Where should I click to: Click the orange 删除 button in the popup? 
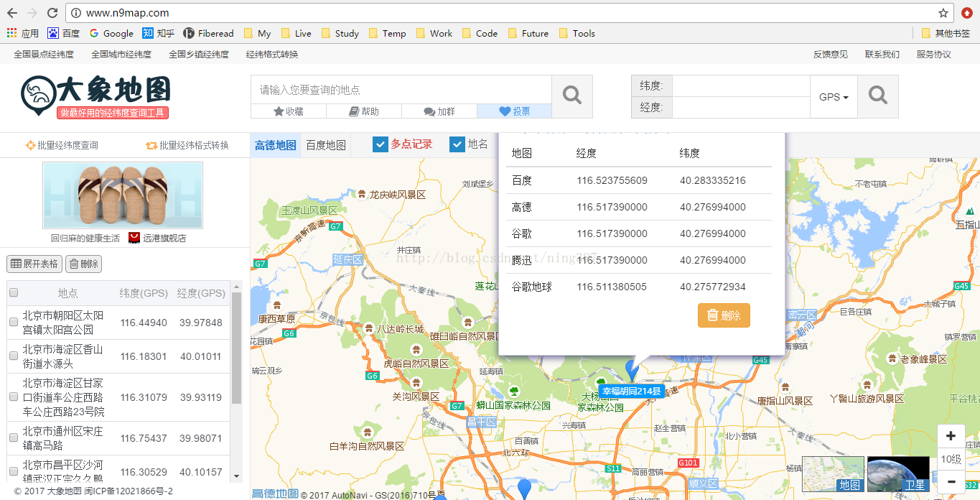click(724, 315)
